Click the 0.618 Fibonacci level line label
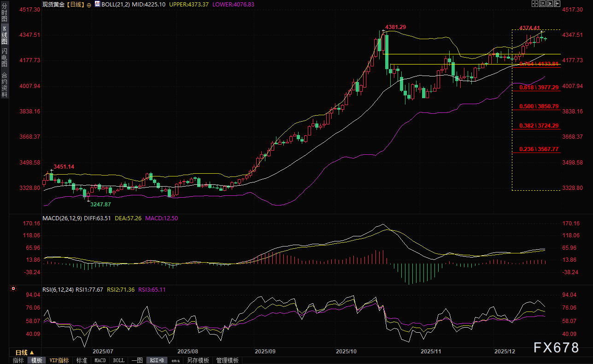Screen dimensions: 593x364 (x=538, y=87)
